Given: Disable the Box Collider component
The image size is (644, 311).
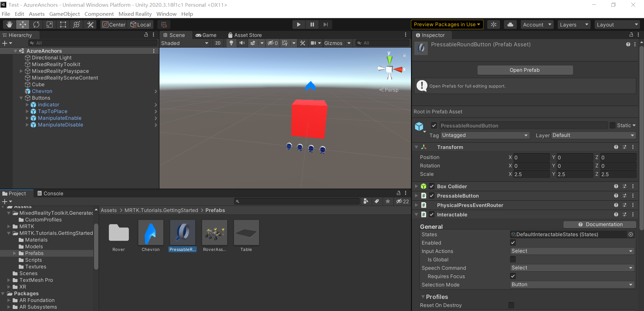Looking at the screenshot, I should (431, 186).
